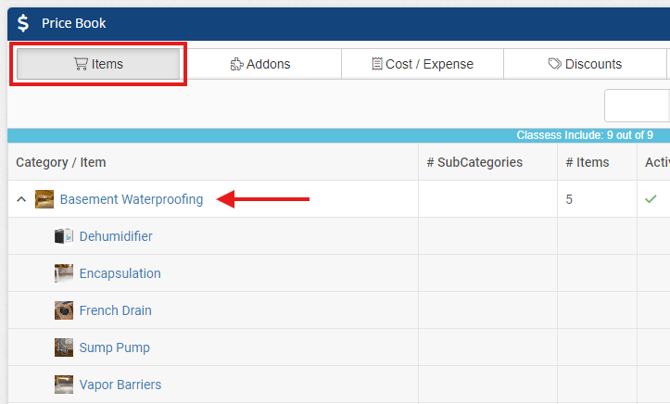
Task: Click the Sump Pump item image
Action: click(x=64, y=347)
